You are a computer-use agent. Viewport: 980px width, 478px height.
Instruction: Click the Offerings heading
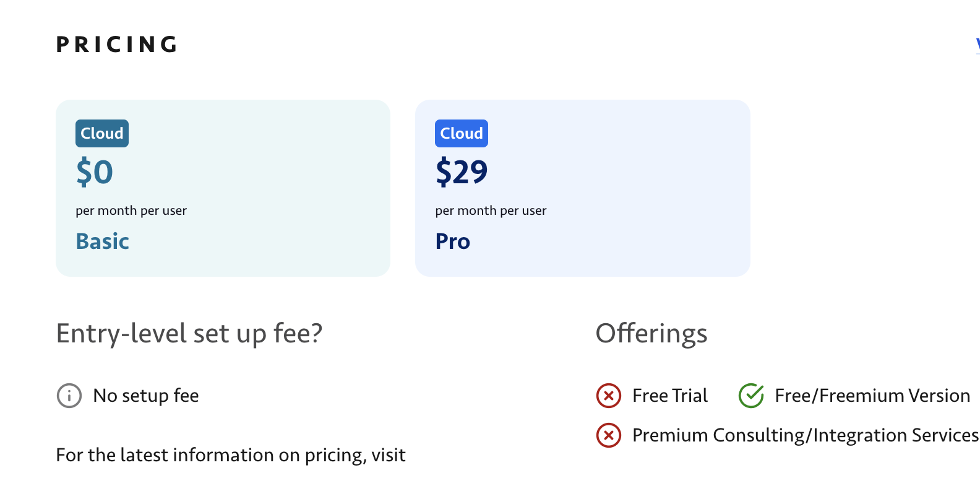pos(651,334)
